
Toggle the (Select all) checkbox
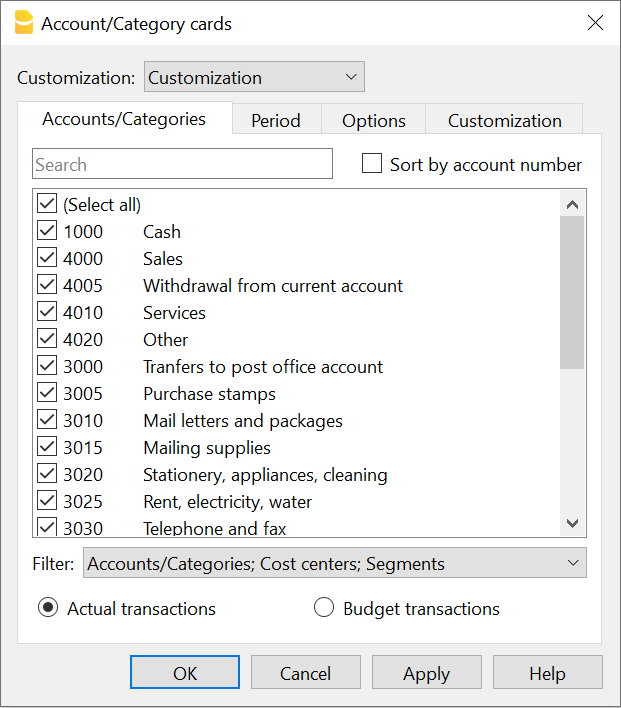coord(47,204)
